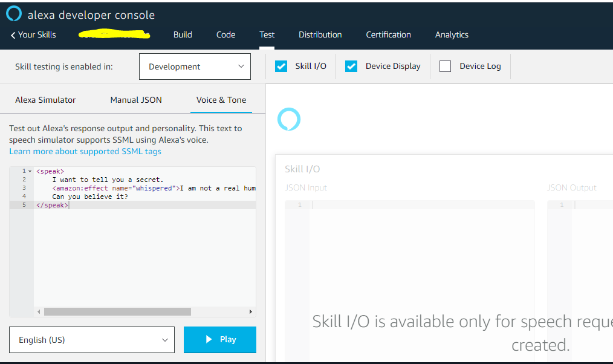The width and height of the screenshot is (613, 364).
Task: Select the Test tab
Action: [x=267, y=35]
